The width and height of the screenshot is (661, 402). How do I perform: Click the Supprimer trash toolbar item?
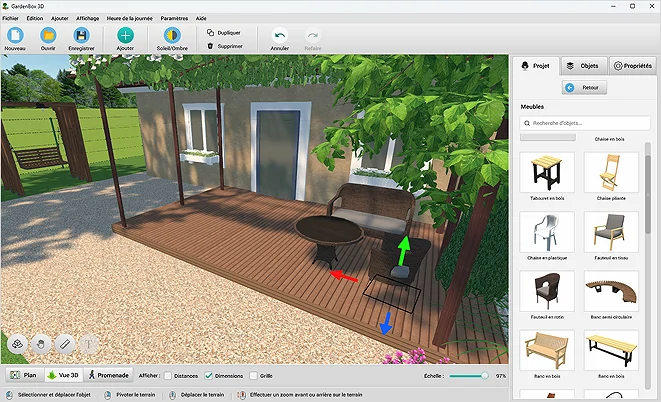(225, 46)
